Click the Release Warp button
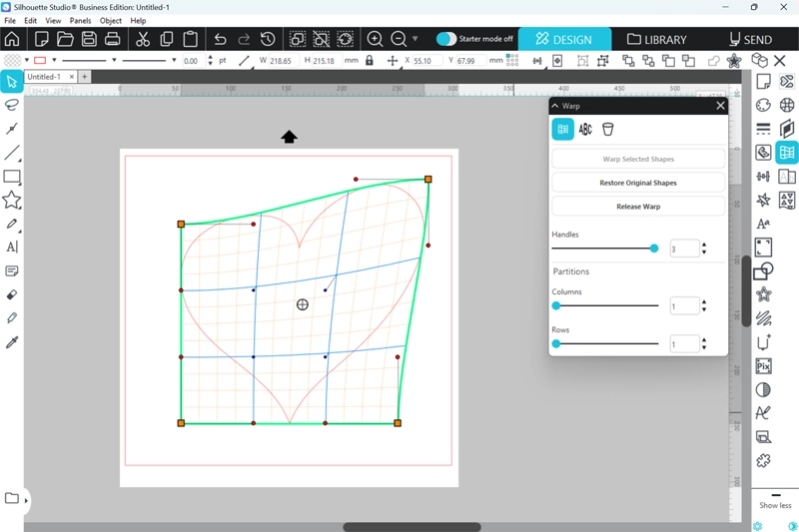 [x=638, y=207]
